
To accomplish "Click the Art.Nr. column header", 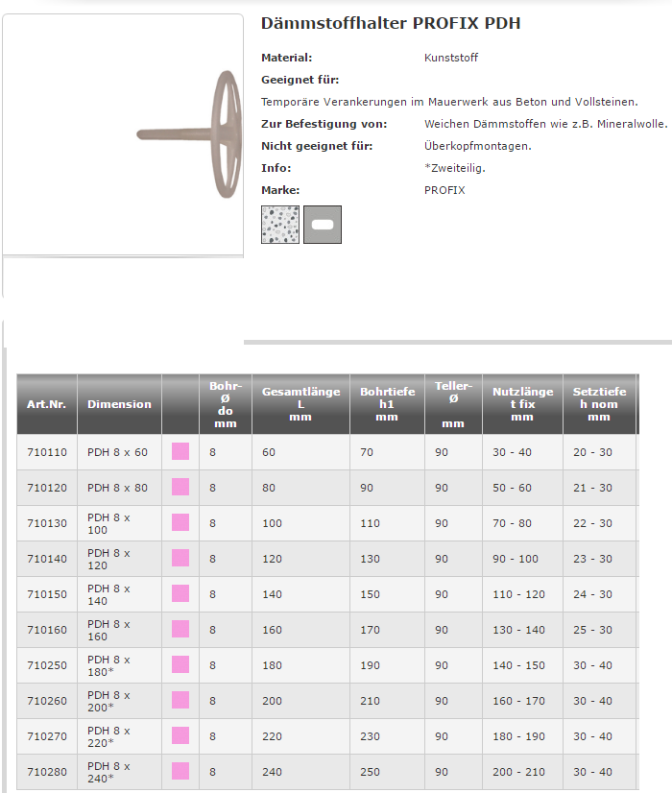I will [x=46, y=404].
